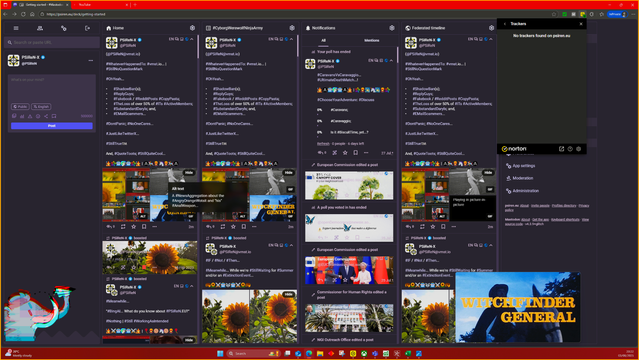The height and width of the screenshot is (360, 639).
Task: Open the Home column settings icon
Action: point(192,28)
